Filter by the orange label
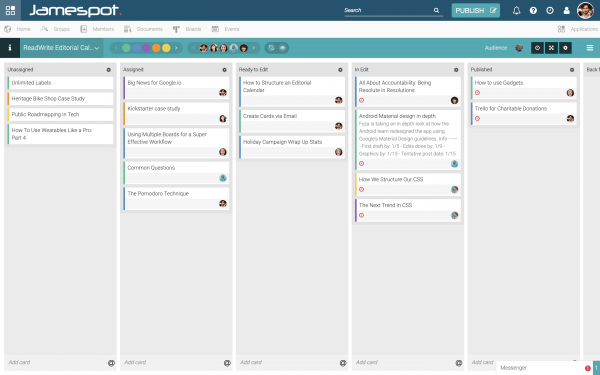Image resolution: width=600 pixels, height=375 pixels. pos(156,48)
